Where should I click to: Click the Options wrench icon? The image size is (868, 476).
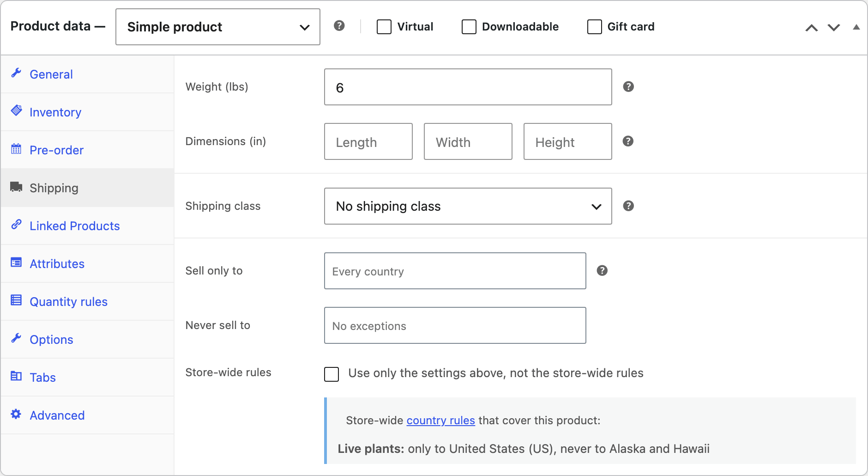coord(17,338)
